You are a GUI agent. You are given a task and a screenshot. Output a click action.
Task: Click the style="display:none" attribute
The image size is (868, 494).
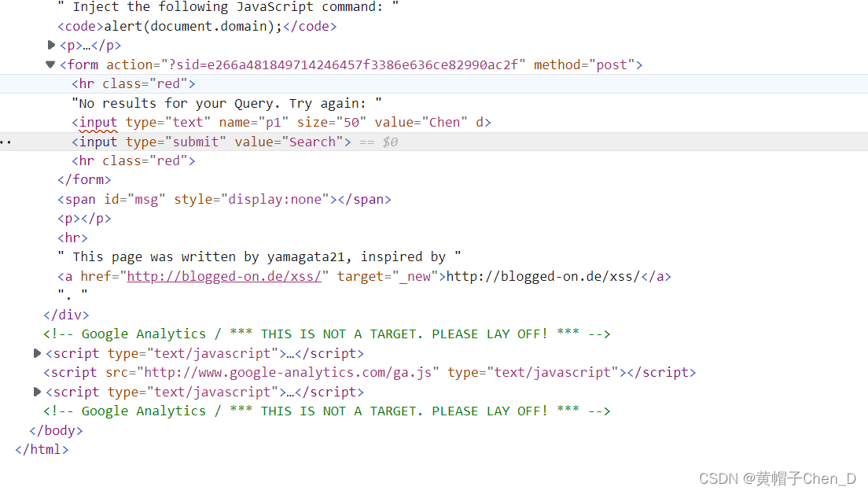click(252, 199)
